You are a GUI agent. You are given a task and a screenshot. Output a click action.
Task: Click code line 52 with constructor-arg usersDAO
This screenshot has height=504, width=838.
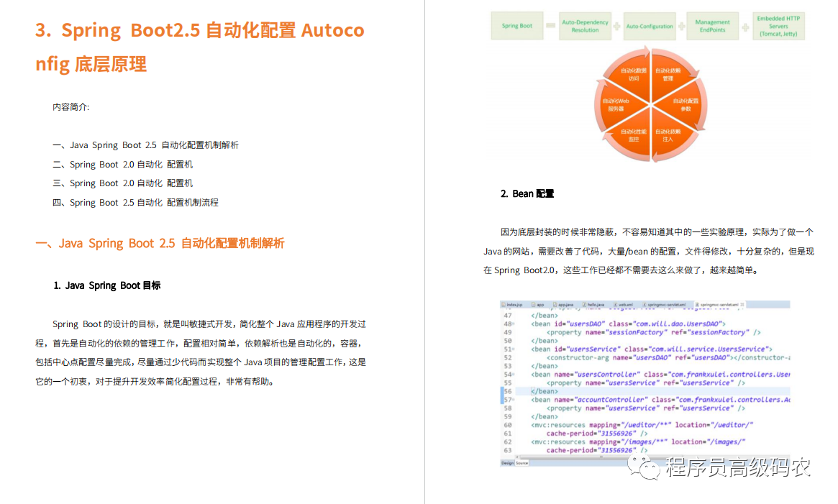[668, 357]
